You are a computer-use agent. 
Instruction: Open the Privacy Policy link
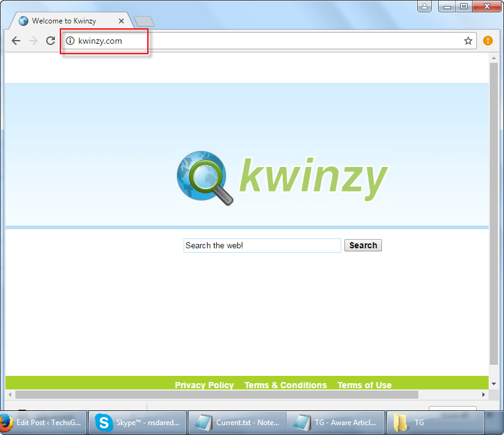204,385
